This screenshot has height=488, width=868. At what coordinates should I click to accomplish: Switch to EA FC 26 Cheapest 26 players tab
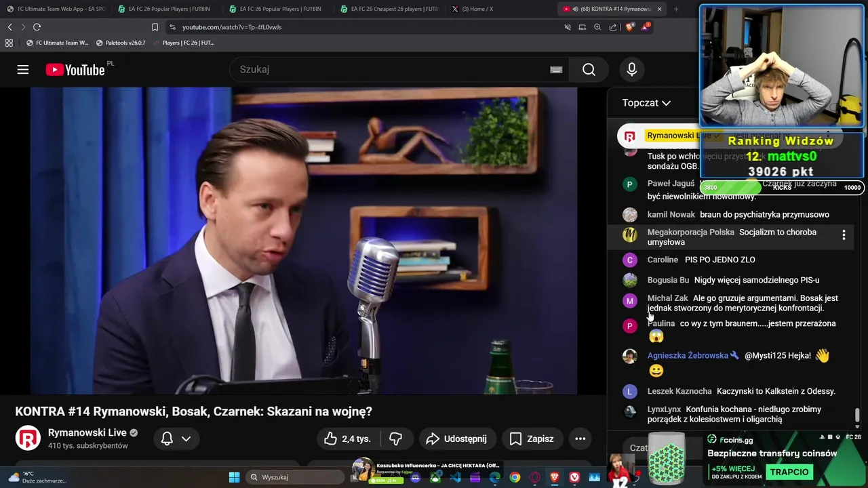tap(389, 9)
